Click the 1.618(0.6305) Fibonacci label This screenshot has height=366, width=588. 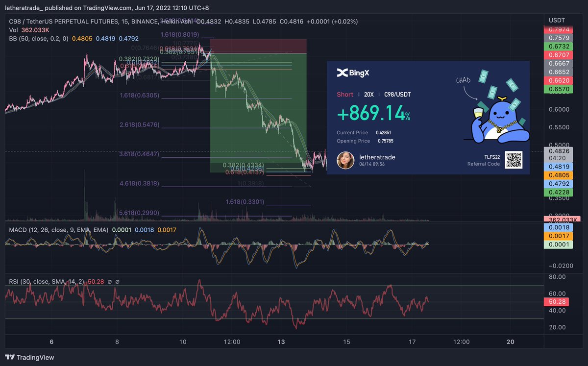(140, 96)
